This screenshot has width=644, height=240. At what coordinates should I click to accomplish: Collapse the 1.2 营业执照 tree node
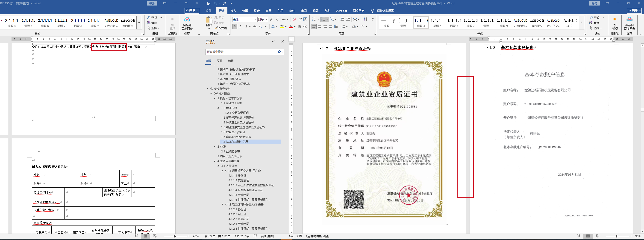[x=218, y=108]
